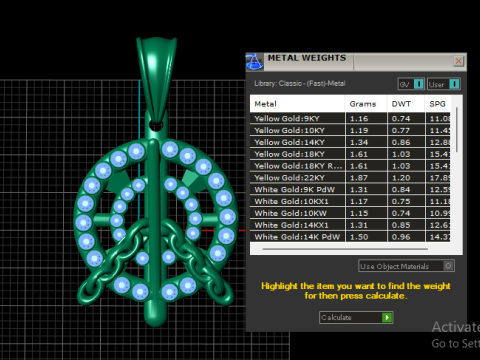Click the 1.20 DWT value
Image resolution: width=480 pixels, height=360 pixels.
click(x=401, y=178)
